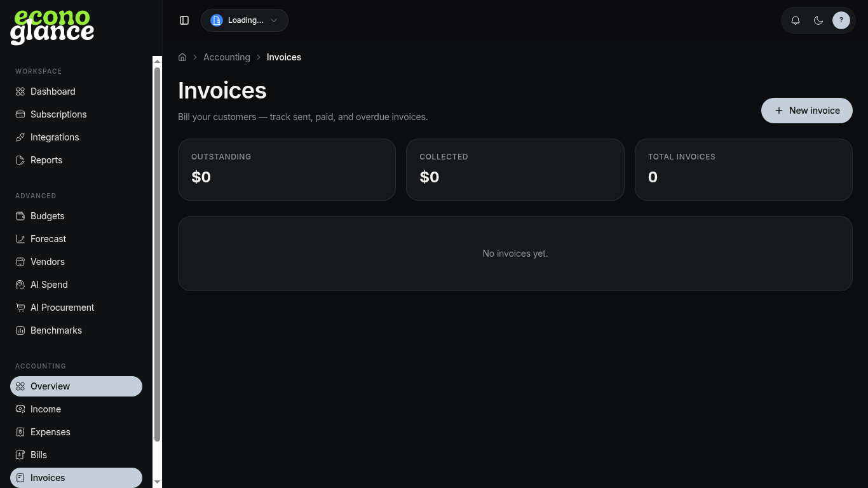
Task: Click the sidebar scrollbar thumb
Action: pyautogui.click(x=158, y=254)
